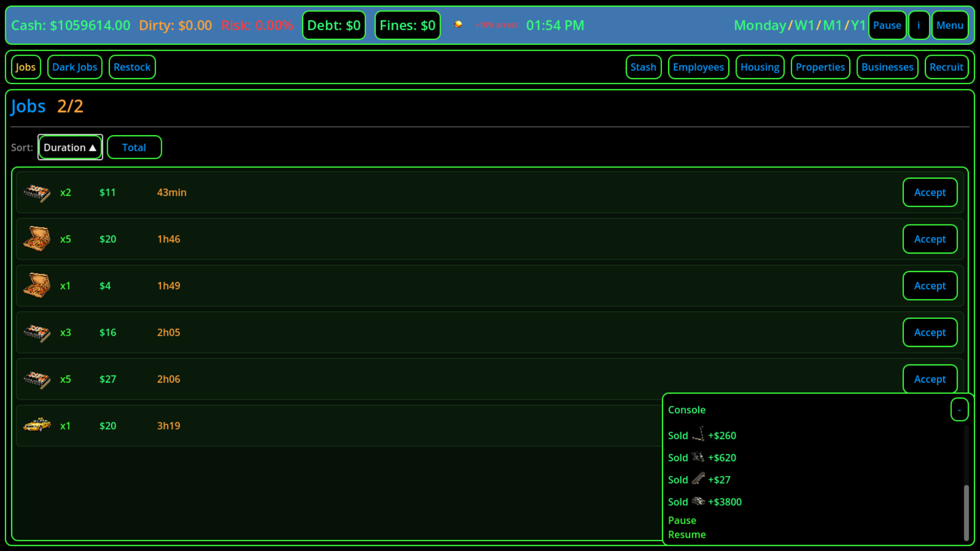The width and height of the screenshot is (980, 551).
Task: Select the sushi icon on the x2 job
Action: click(x=36, y=192)
